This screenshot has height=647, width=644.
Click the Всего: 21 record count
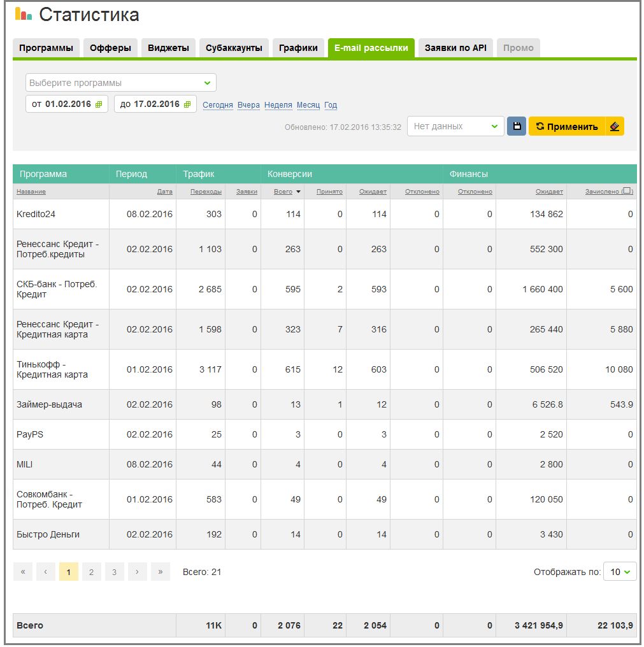tap(202, 572)
